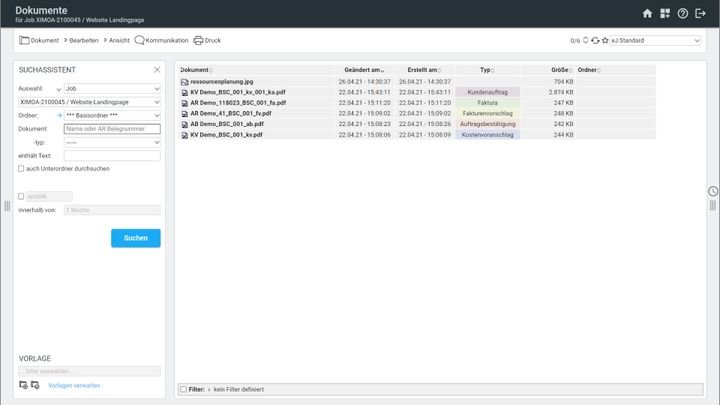Enable the Filter checkbox
The height and width of the screenshot is (405, 720).
pos(182,389)
